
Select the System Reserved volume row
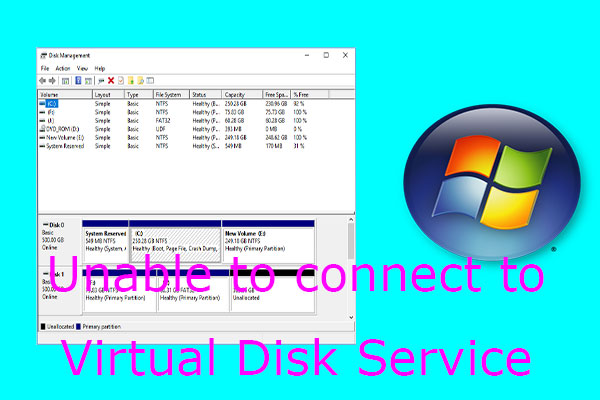pyautogui.click(x=66, y=146)
